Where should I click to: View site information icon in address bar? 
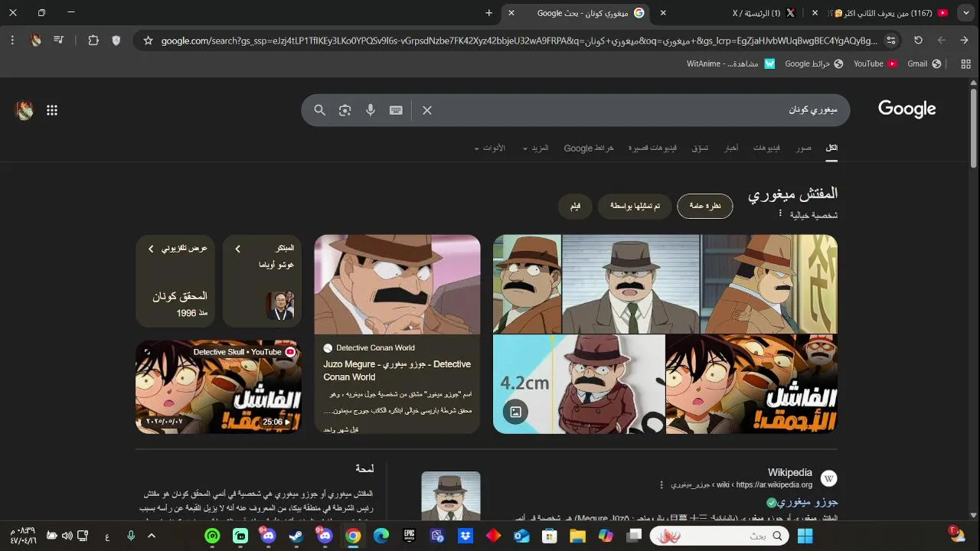coord(891,41)
